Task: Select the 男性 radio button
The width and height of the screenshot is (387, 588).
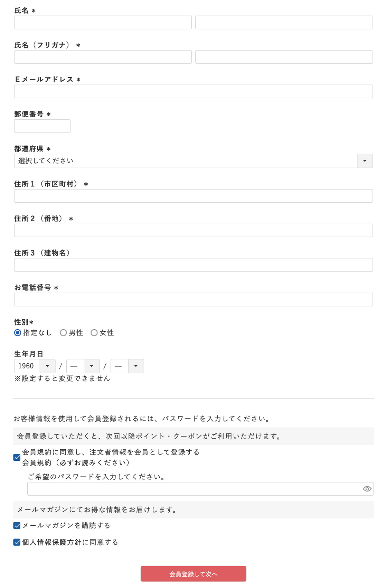Action: point(63,333)
